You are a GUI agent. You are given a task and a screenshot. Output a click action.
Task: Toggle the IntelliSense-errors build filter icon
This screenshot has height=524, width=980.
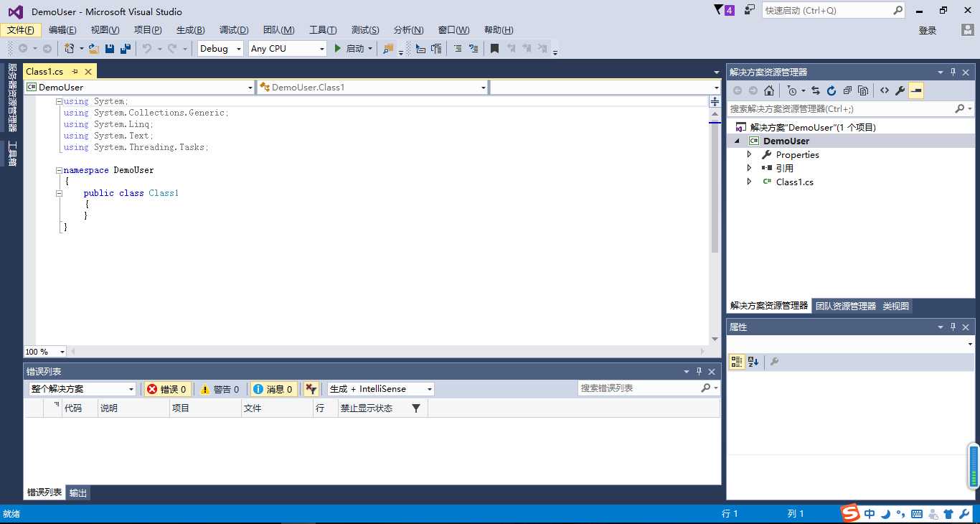click(x=311, y=389)
